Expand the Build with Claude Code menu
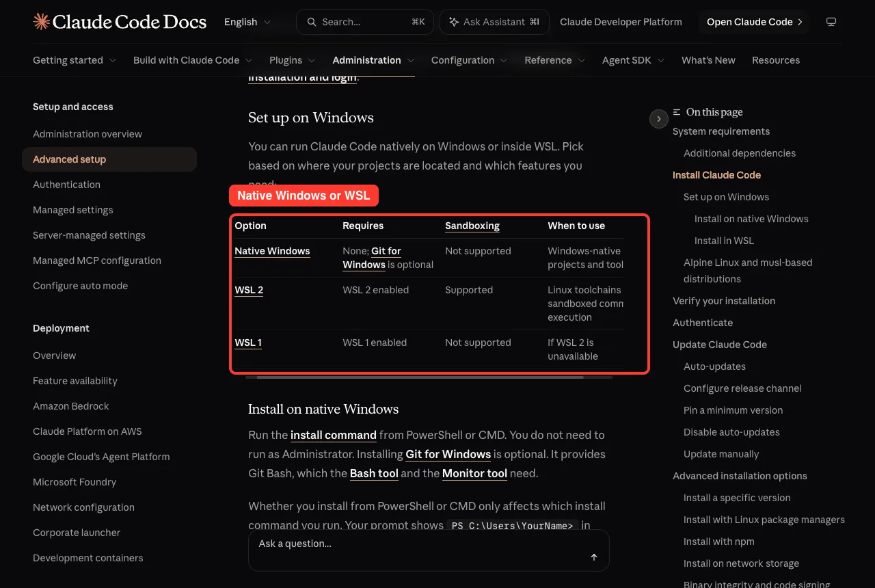875x588 pixels. tap(193, 60)
